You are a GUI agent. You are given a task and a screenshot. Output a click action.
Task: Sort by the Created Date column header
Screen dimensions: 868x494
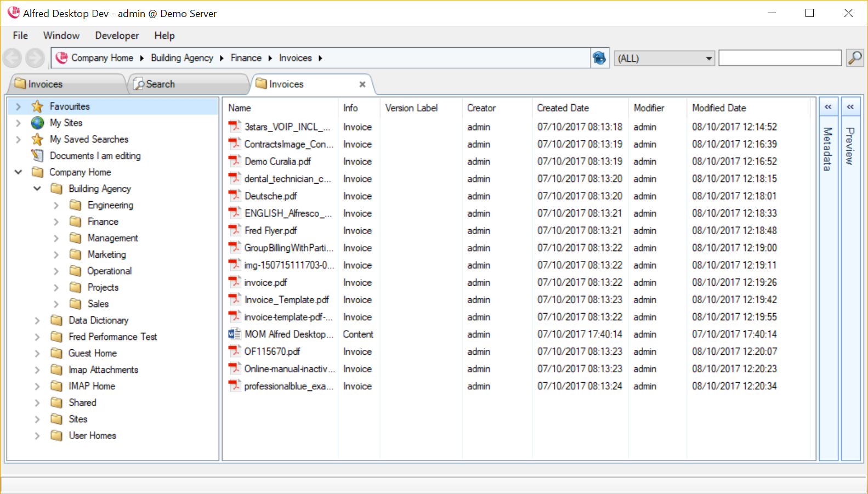pyautogui.click(x=563, y=108)
